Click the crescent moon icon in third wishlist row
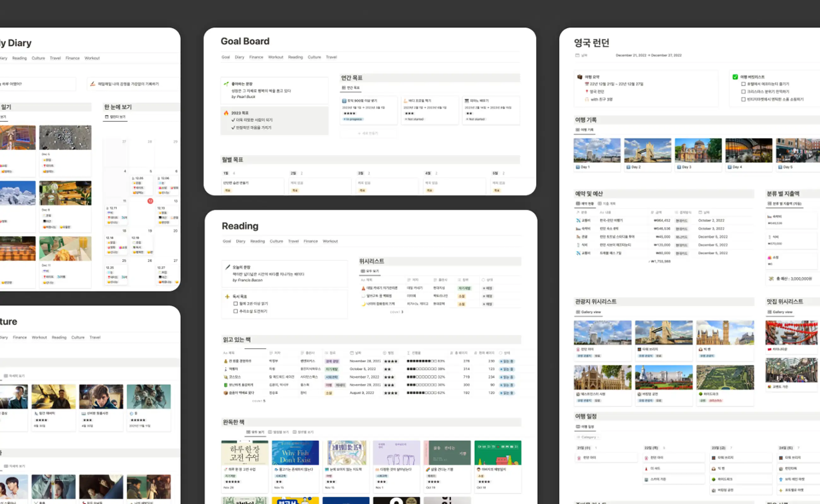The image size is (820, 504). tap(363, 304)
